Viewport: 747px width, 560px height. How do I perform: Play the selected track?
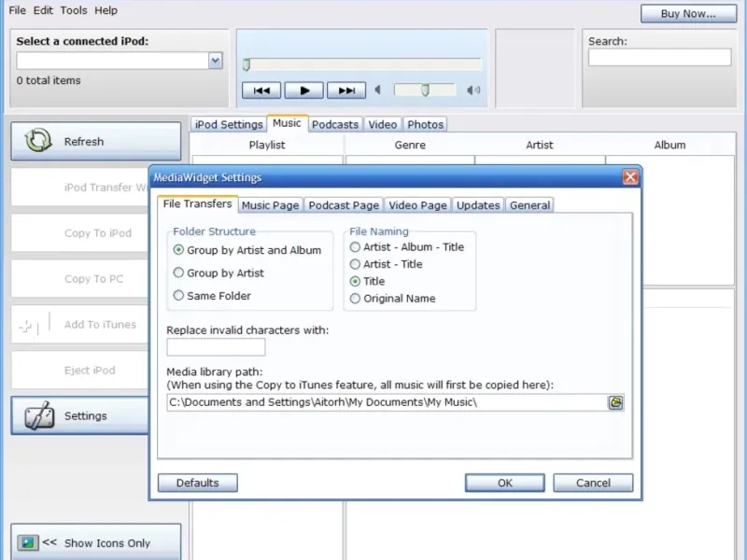(x=304, y=91)
